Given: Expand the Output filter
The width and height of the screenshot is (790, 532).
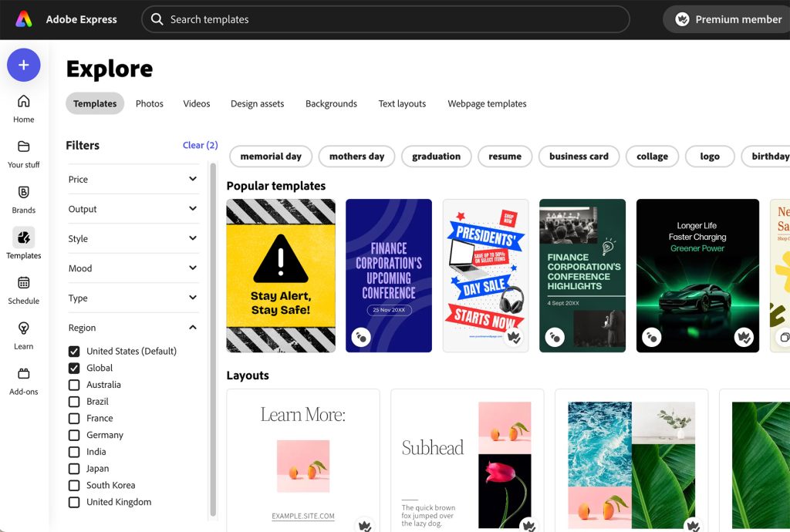Looking at the screenshot, I should [x=133, y=209].
